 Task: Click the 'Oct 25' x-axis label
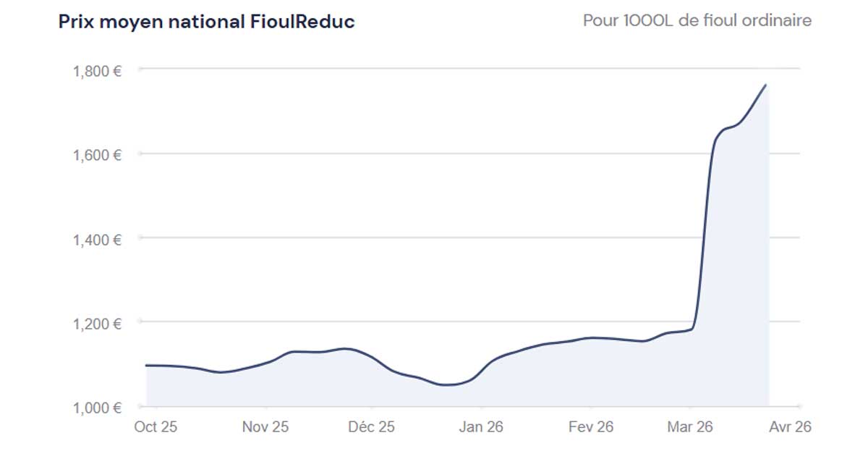coord(156,427)
